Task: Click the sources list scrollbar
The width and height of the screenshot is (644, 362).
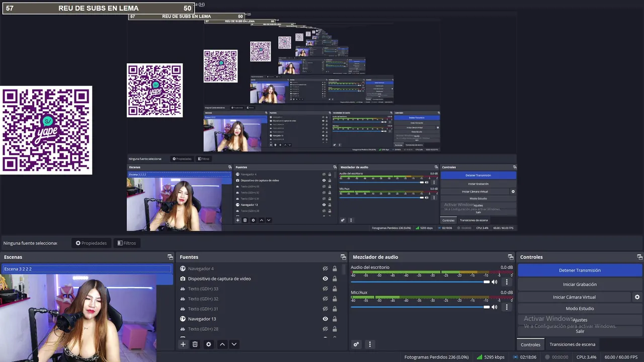Action: tap(344, 269)
